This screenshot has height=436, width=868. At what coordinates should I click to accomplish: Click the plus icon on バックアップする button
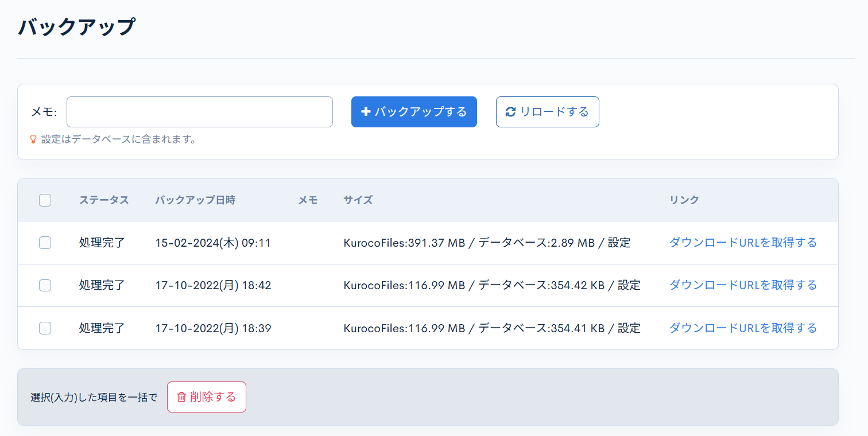[x=366, y=112]
